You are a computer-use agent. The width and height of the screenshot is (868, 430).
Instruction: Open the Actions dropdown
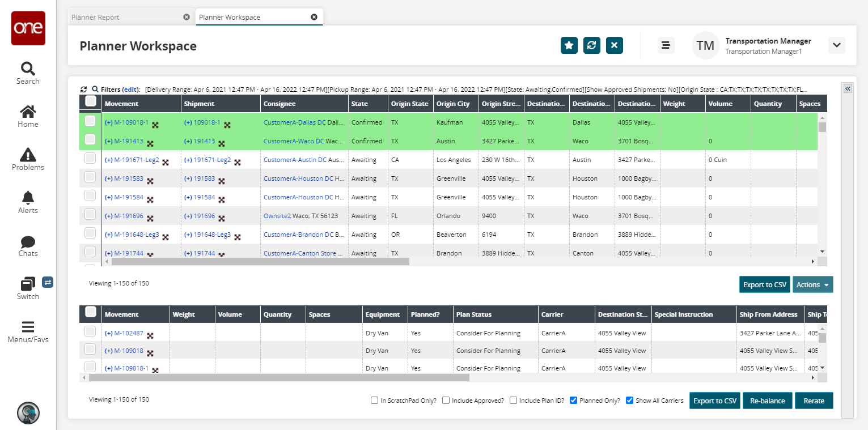pos(812,284)
